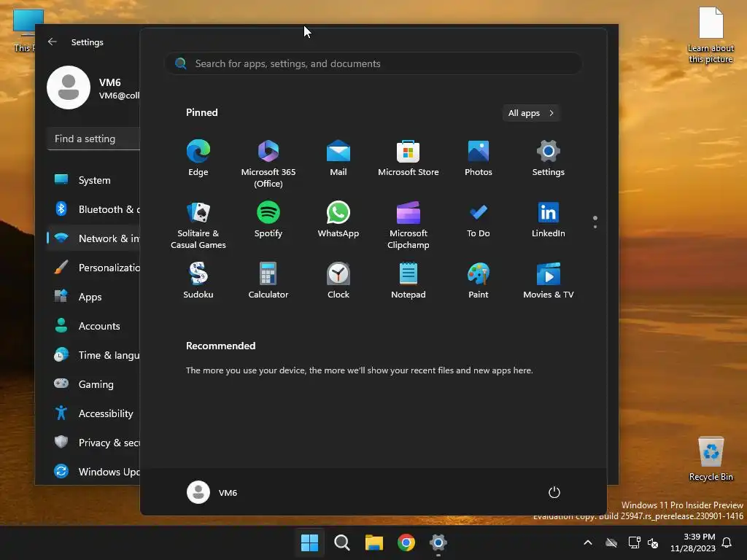Select the Recycle Bin desktop icon
The image size is (747, 560).
coord(711,459)
